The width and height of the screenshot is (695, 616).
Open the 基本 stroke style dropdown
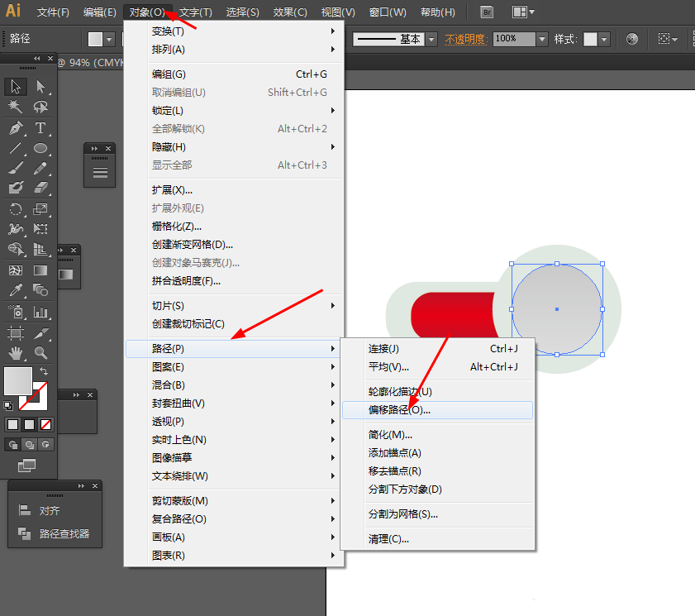(431, 40)
